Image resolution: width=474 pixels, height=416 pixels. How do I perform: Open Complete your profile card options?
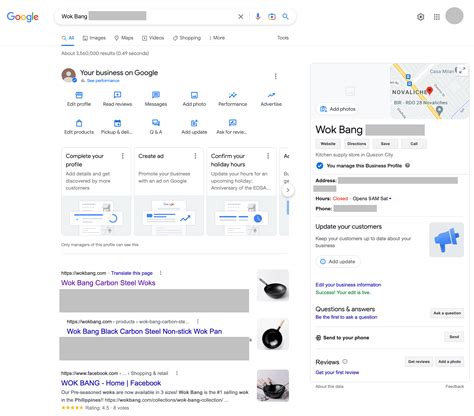tap(123, 156)
